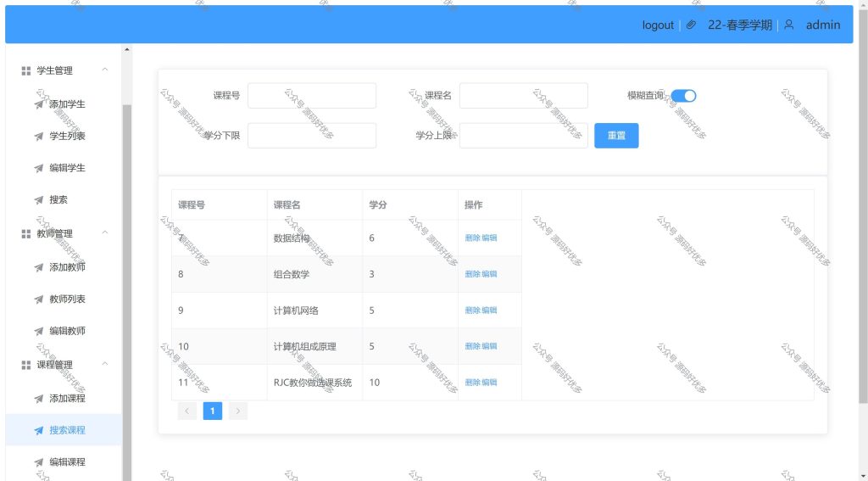The height and width of the screenshot is (481, 868).
Task: Click 删除 for course 组合数学
Action: tap(472, 274)
